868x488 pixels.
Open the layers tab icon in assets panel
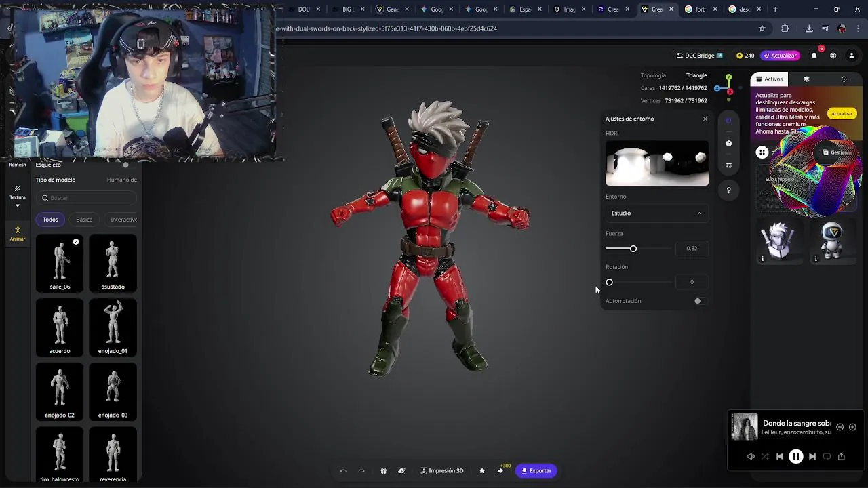(x=806, y=79)
